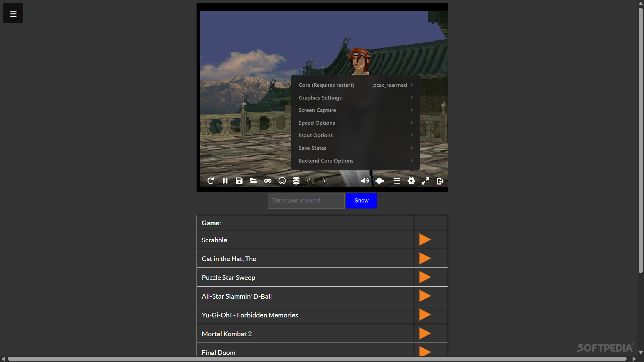Screen dimensions: 644x362
Task: Open Save States submenu
Action: (355, 148)
